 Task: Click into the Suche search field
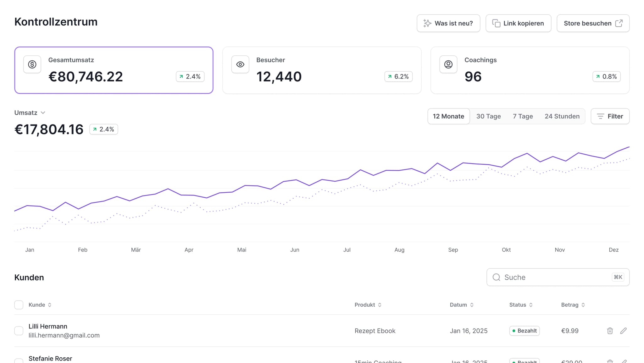tap(553, 277)
